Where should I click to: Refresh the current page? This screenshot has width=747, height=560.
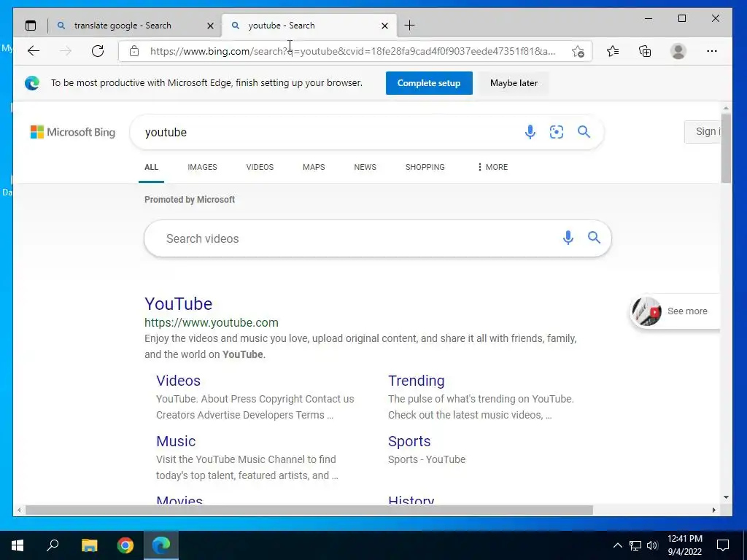pyautogui.click(x=98, y=51)
